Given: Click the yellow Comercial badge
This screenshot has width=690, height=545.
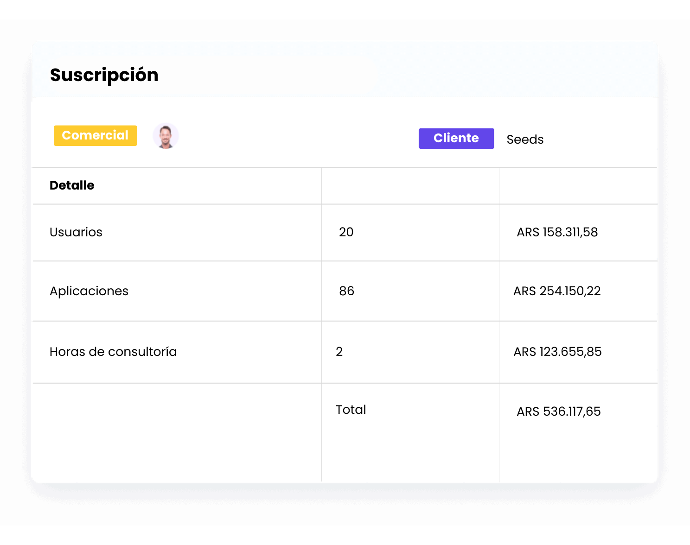Looking at the screenshot, I should click(x=95, y=136).
